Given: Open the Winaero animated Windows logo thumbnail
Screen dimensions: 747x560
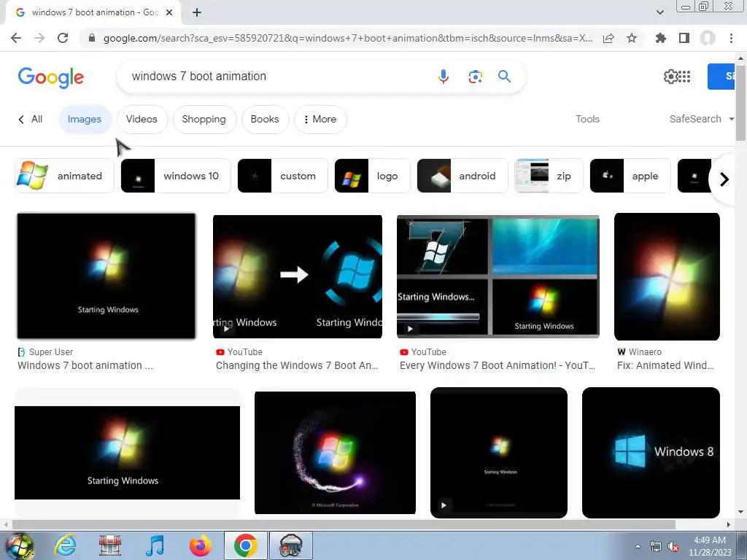Looking at the screenshot, I should pos(667,276).
